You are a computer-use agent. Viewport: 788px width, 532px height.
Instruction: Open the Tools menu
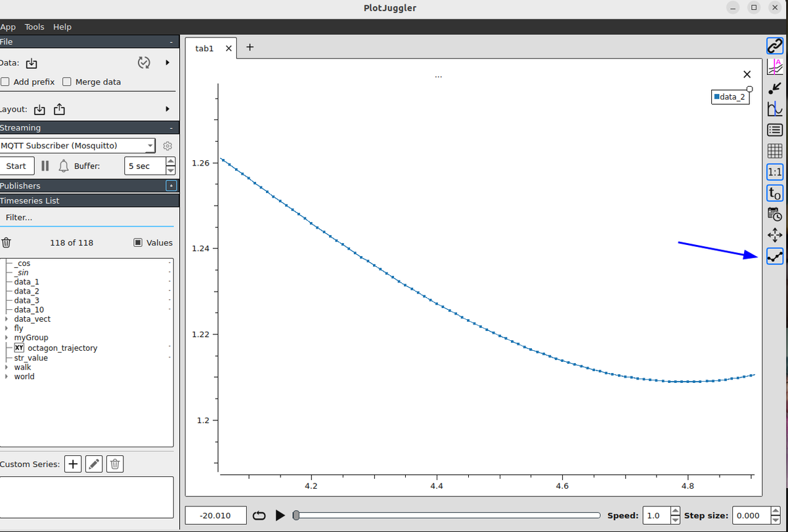click(34, 27)
